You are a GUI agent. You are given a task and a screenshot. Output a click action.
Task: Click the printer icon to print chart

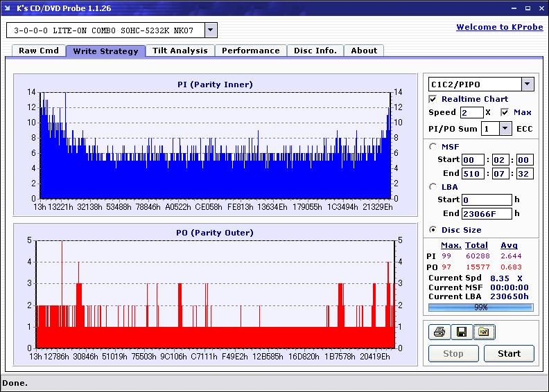click(438, 332)
